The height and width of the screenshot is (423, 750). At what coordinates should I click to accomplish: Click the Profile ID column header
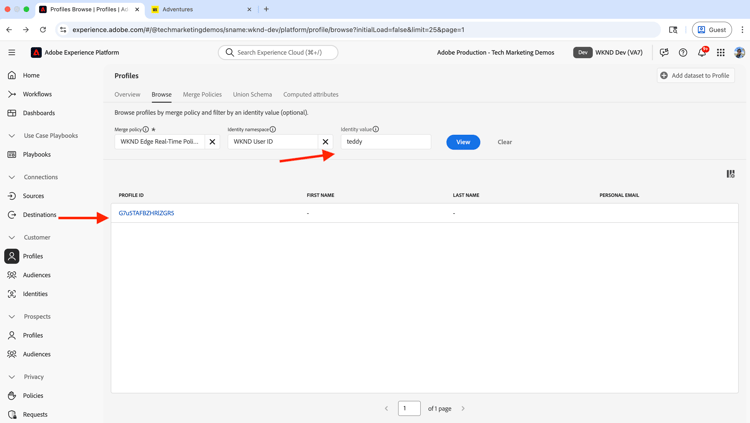point(131,195)
